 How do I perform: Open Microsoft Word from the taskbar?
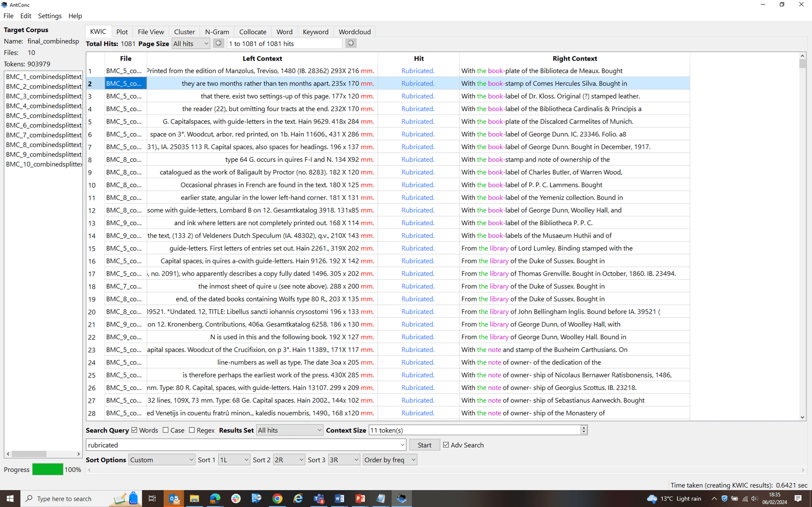coord(339,498)
